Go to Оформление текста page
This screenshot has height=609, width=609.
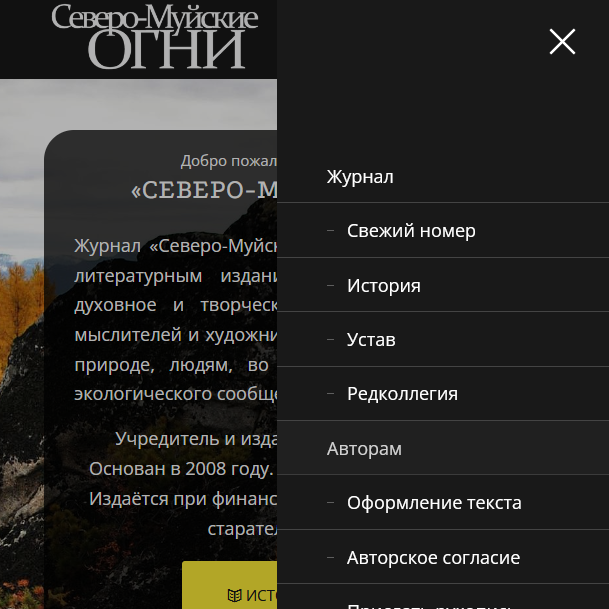443,503
